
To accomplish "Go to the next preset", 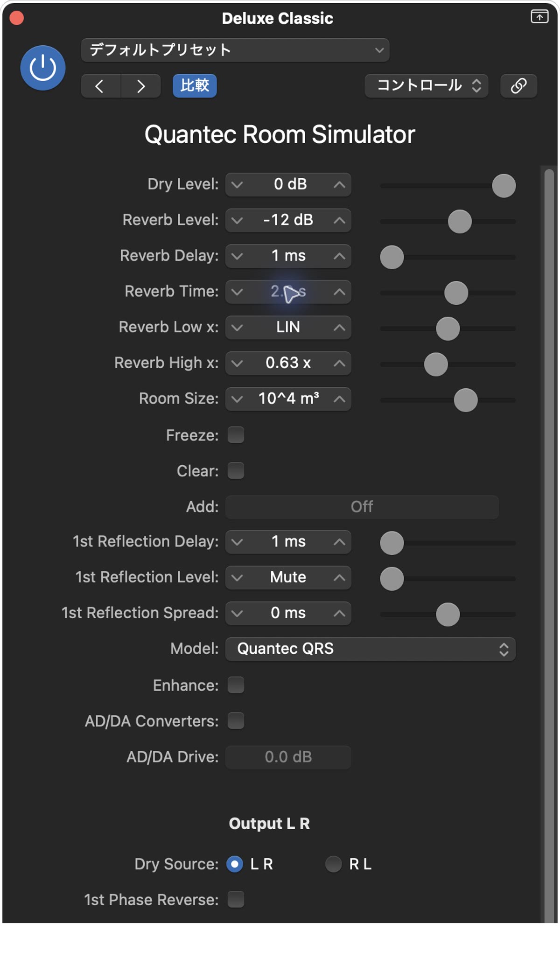I will [140, 86].
